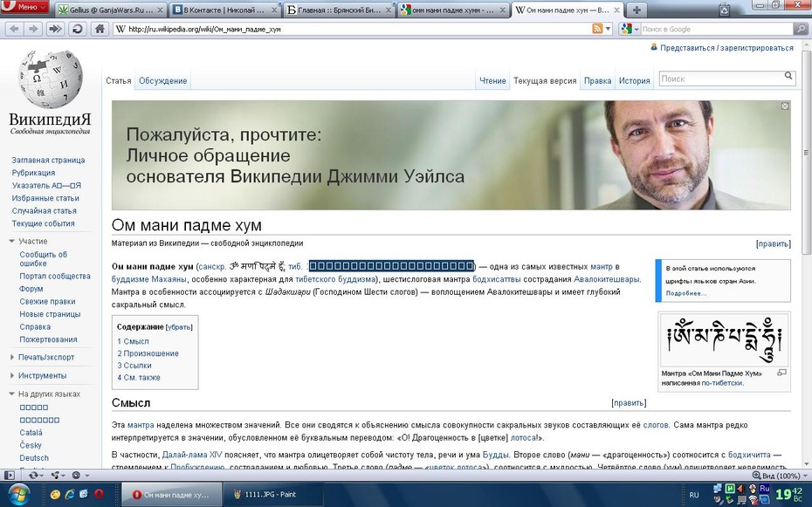Click the Wikipedia search magnifier icon
Viewport: 812px width, 507px height.
pos(788,76)
